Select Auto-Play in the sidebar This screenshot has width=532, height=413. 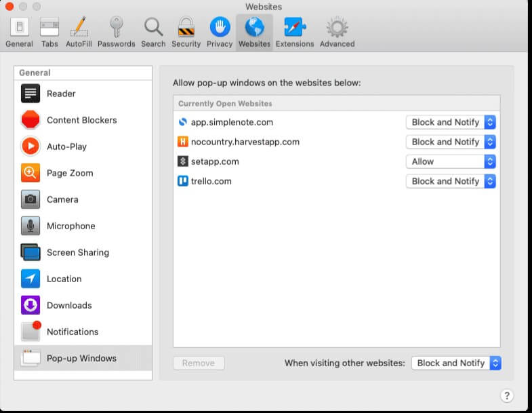click(66, 146)
